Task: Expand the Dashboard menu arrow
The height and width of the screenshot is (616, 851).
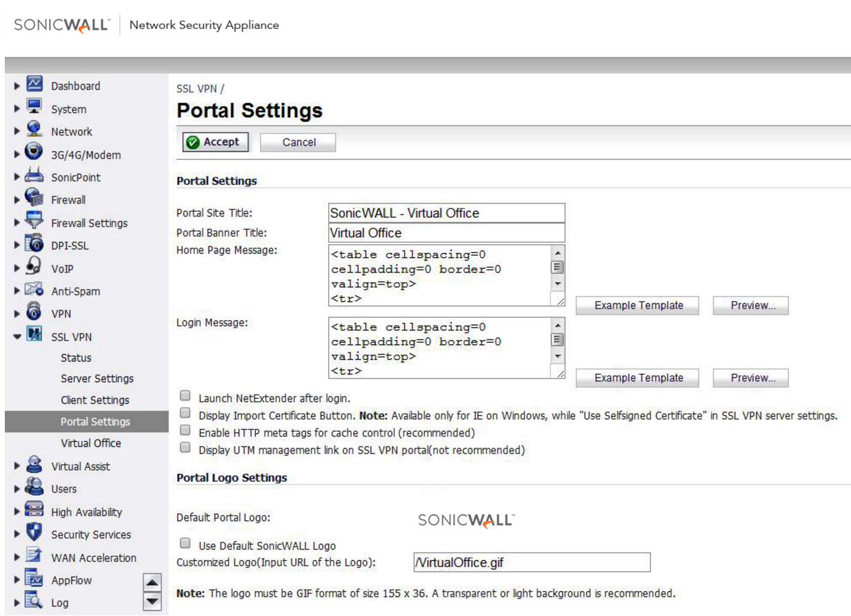Action: (x=17, y=86)
